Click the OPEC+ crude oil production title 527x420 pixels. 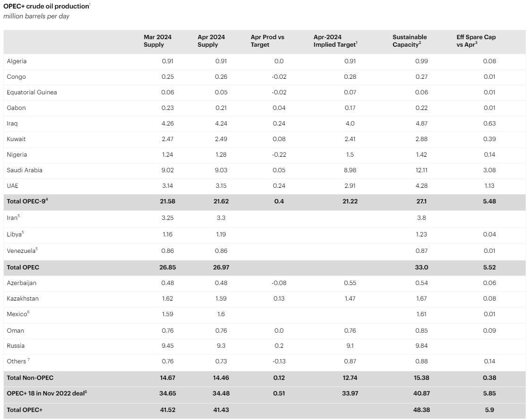pos(47,6)
